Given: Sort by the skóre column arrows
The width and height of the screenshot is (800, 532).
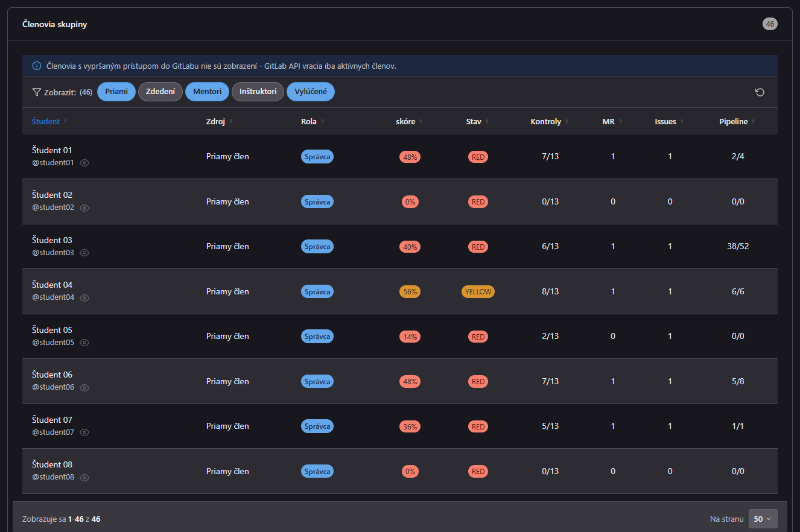Looking at the screenshot, I should click(x=421, y=122).
